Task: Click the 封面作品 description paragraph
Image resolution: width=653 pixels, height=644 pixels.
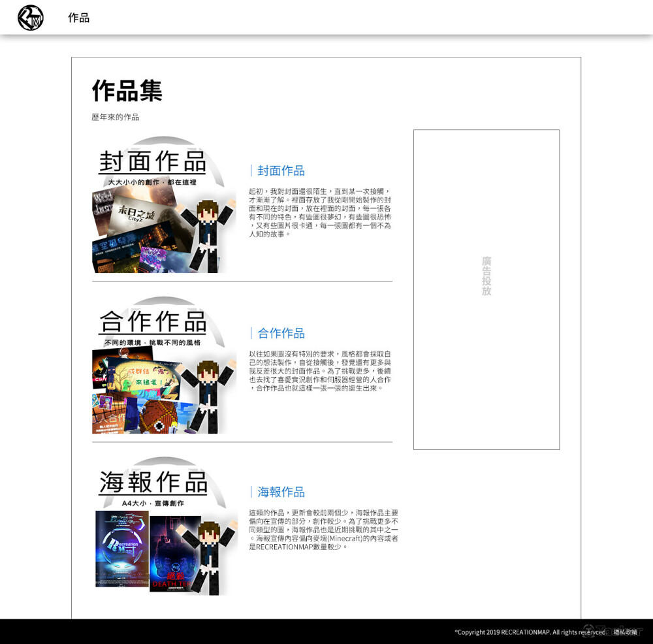Action: pos(320,212)
